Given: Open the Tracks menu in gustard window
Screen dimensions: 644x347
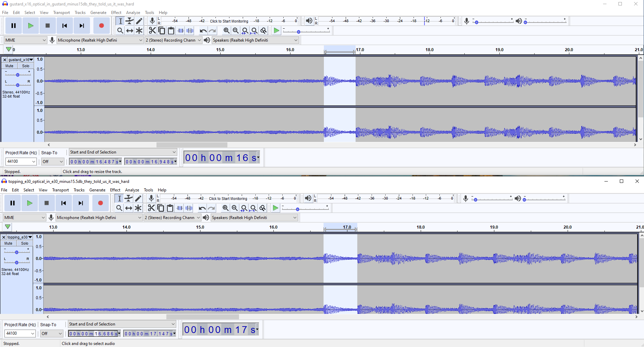Looking at the screenshot, I should [x=80, y=13].
